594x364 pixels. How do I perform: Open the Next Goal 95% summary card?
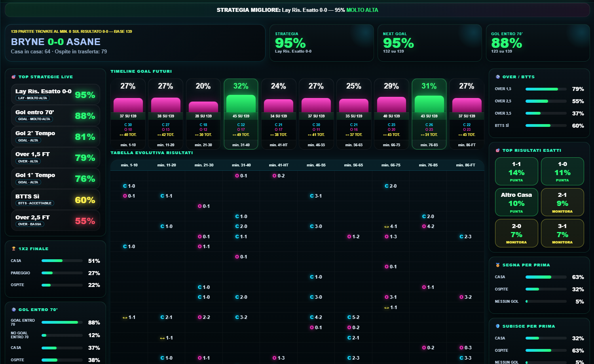point(429,43)
